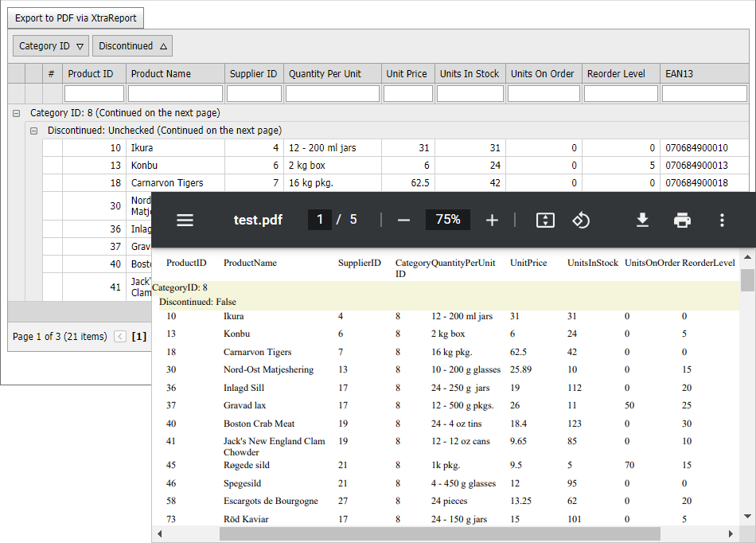Click the PDF scroll up arrow
Image resolution: width=756 pixels, height=543 pixels.
(747, 257)
